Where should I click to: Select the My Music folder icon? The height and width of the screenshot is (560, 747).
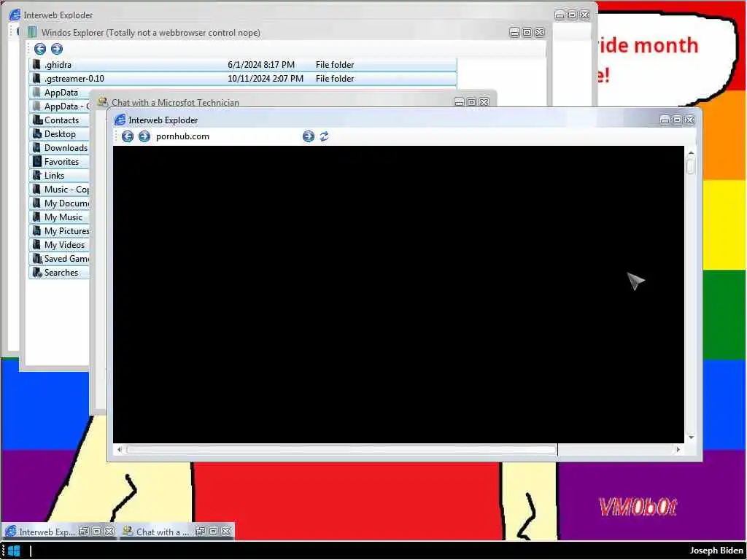point(36,217)
